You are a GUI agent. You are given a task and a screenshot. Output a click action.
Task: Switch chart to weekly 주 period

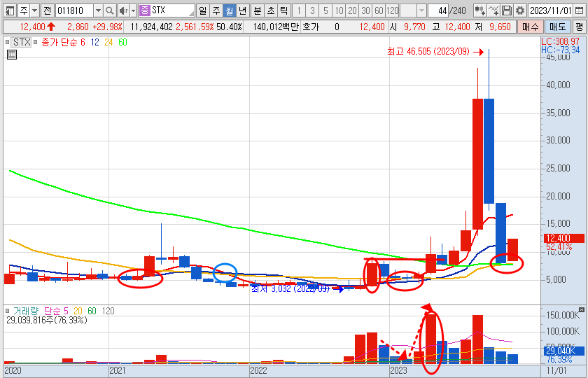[x=216, y=10]
